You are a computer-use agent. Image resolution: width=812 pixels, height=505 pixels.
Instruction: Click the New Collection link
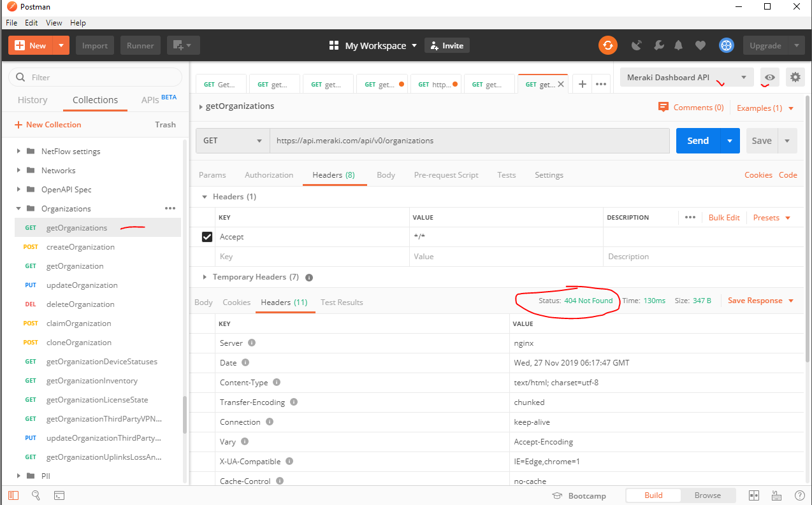48,125
